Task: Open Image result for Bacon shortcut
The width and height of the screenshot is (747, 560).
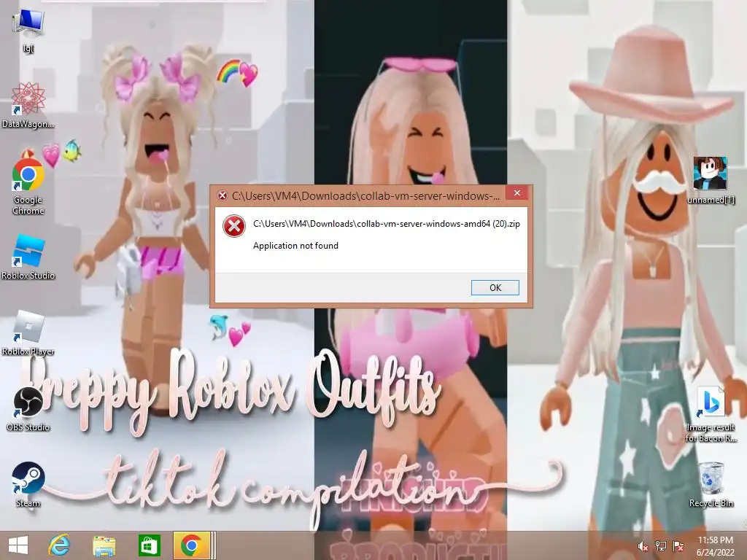Action: (x=711, y=414)
